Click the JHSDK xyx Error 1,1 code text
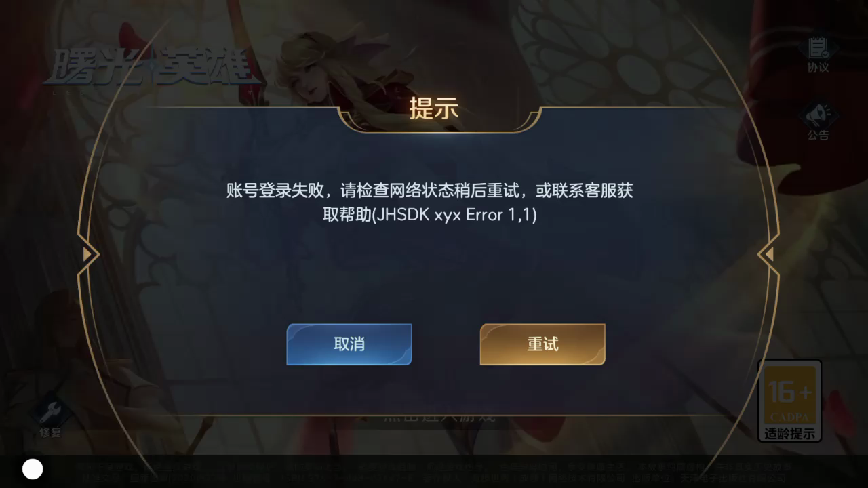Screen dimensions: 868x488 tap(455, 215)
